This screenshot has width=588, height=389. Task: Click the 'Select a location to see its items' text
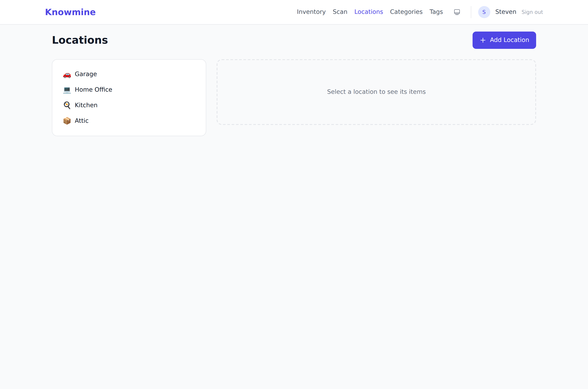(x=376, y=92)
